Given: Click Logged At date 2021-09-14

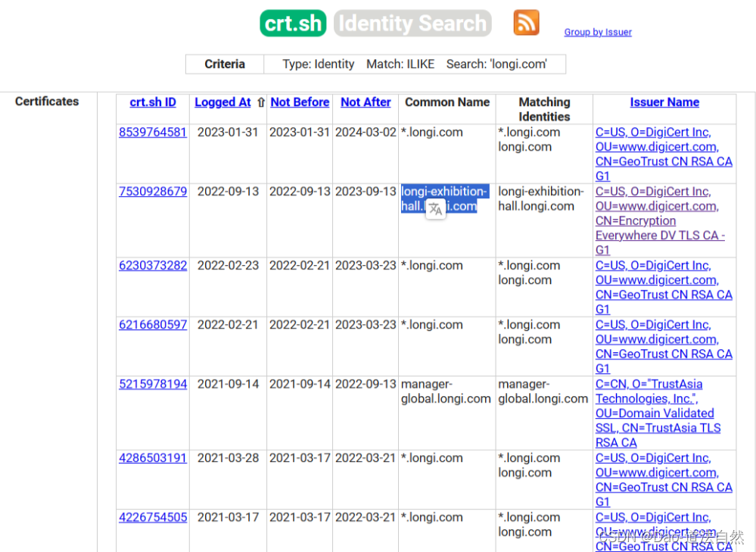Looking at the screenshot, I should pyautogui.click(x=228, y=384).
